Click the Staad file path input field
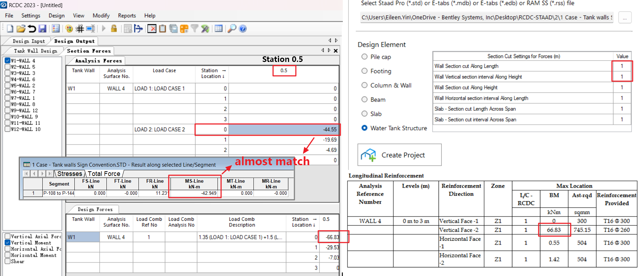The image size is (644, 276). pos(487,17)
